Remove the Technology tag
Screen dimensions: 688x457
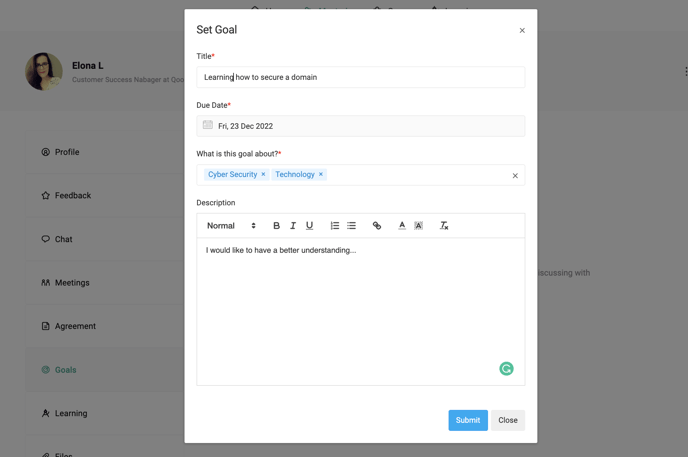tap(321, 175)
